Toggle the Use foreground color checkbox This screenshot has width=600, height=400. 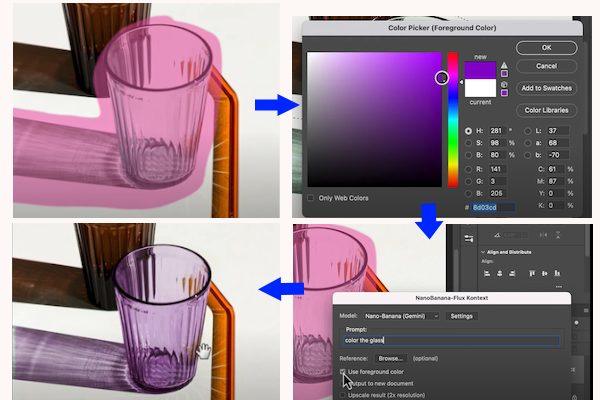coord(341,372)
